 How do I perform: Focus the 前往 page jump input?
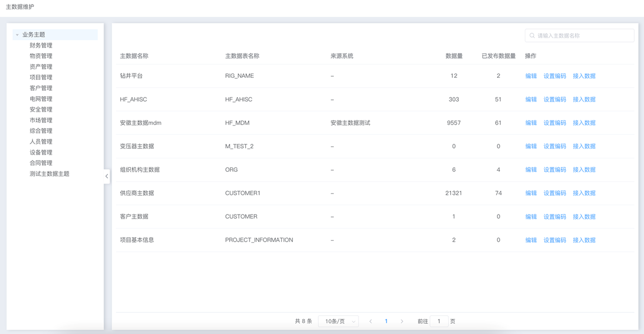439,321
